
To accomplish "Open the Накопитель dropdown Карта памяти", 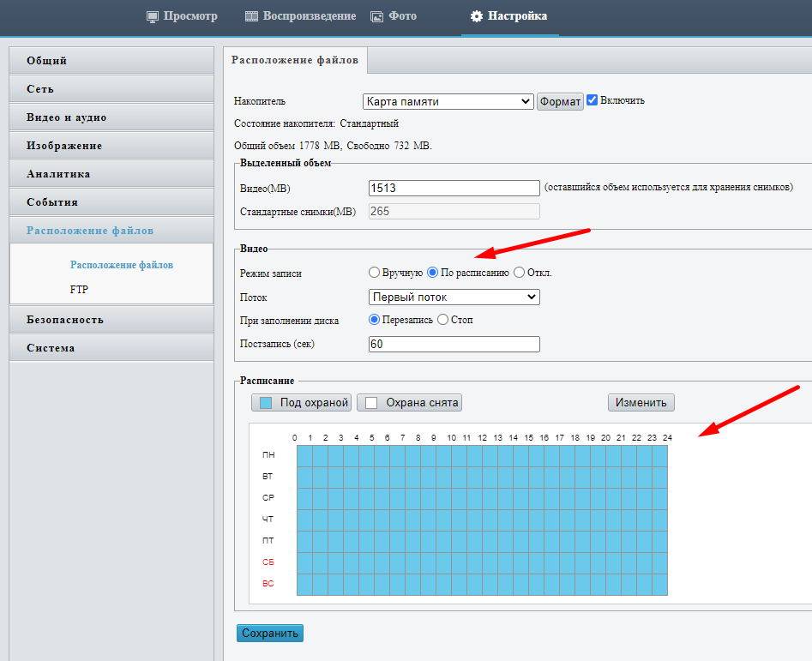I will [448, 101].
